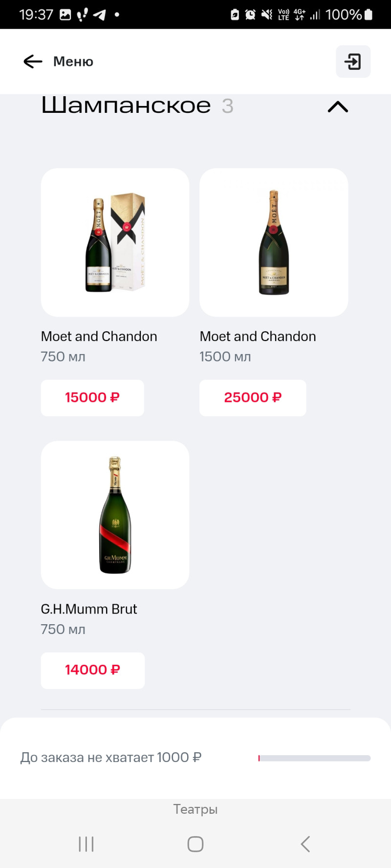The width and height of the screenshot is (391, 868).
Task: Tap the Шампанское category heading
Action: (x=126, y=106)
